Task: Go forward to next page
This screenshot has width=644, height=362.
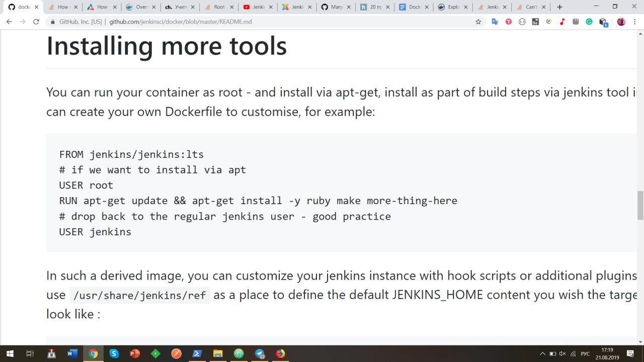Action: (x=23, y=22)
